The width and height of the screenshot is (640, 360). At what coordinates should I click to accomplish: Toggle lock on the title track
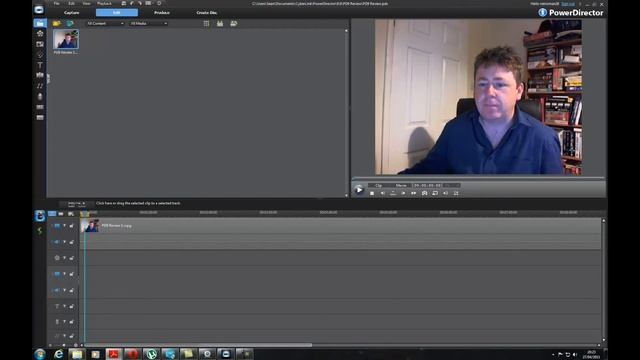(71, 306)
